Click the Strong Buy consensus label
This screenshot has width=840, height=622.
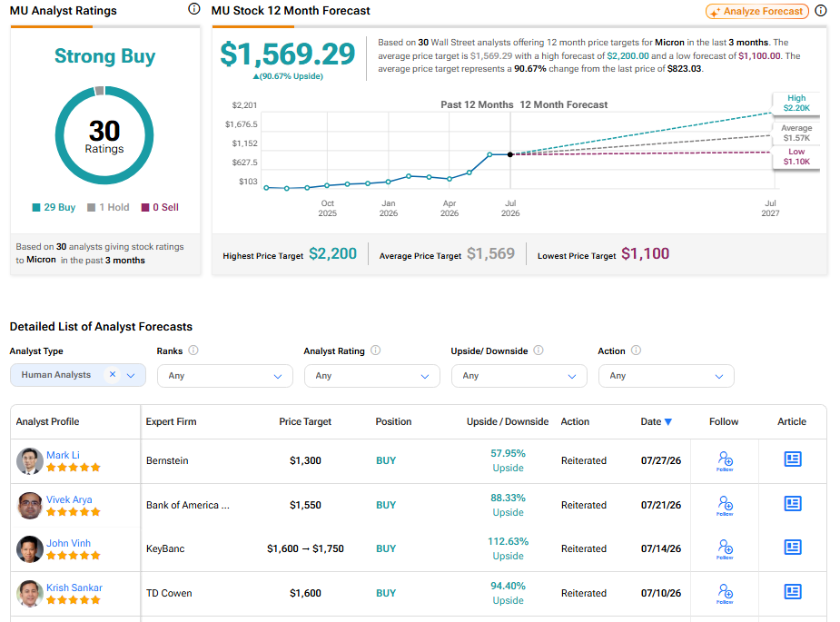click(105, 56)
